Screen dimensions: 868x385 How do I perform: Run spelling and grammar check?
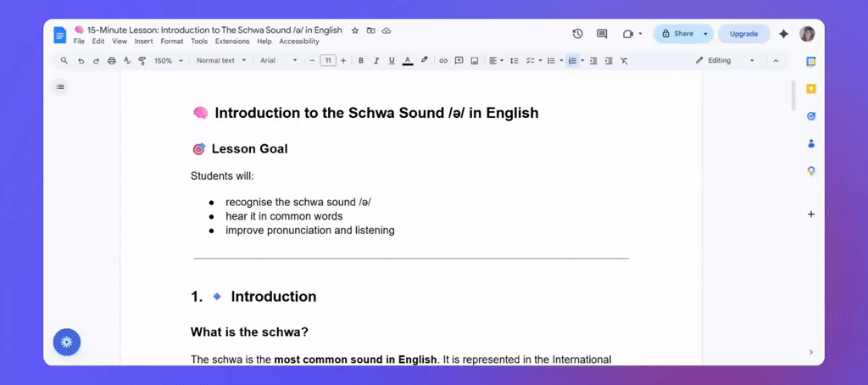tap(127, 60)
